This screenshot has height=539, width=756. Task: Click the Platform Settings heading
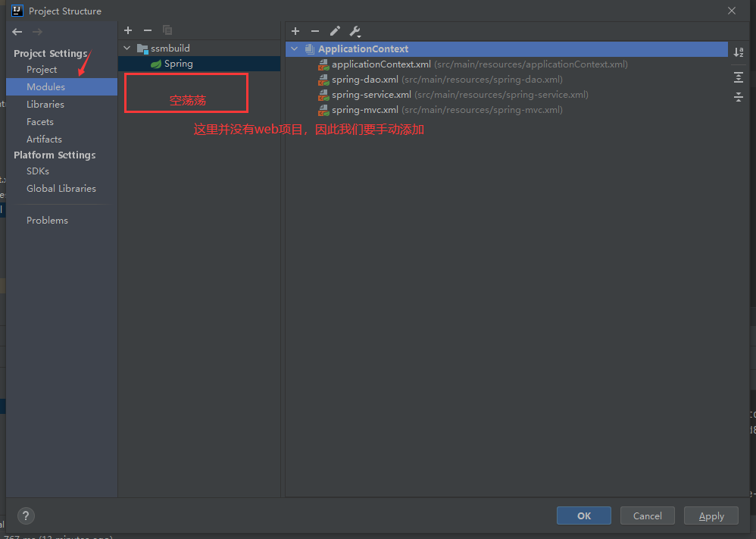[55, 155]
